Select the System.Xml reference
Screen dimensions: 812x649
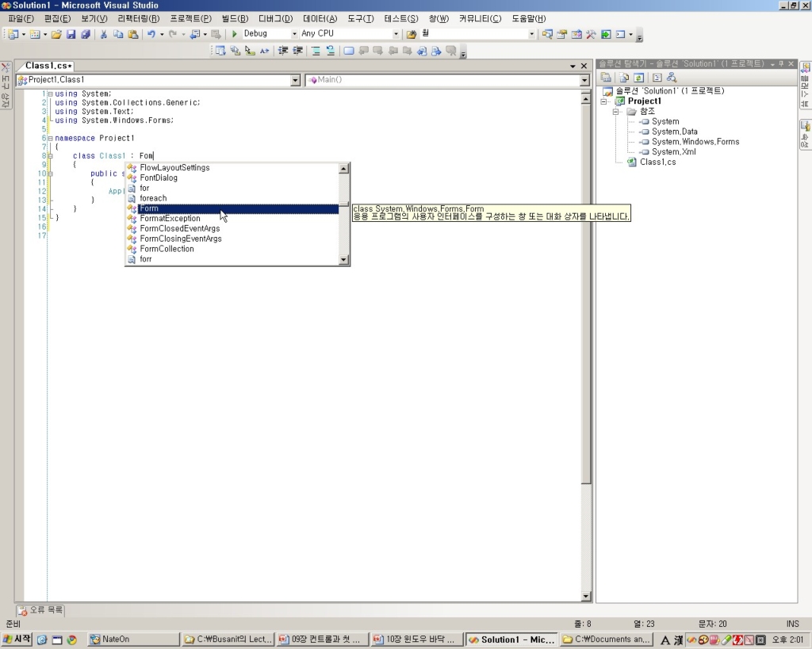673,151
